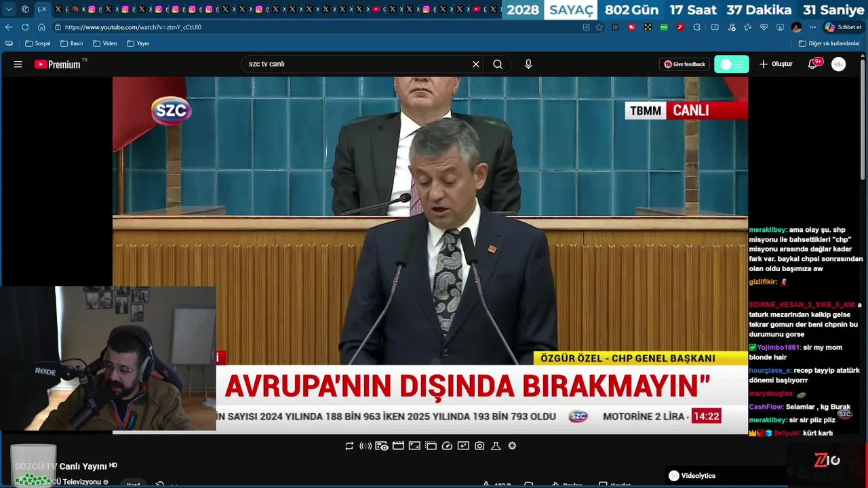Take a screenshot with the camera icon
This screenshot has height=488, width=868.
tap(479, 446)
